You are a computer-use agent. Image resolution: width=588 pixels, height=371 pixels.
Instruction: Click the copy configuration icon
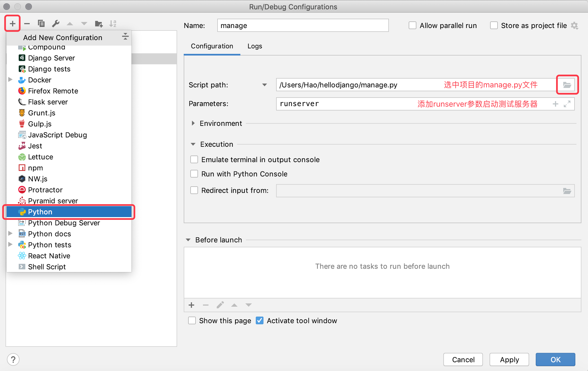click(x=41, y=24)
